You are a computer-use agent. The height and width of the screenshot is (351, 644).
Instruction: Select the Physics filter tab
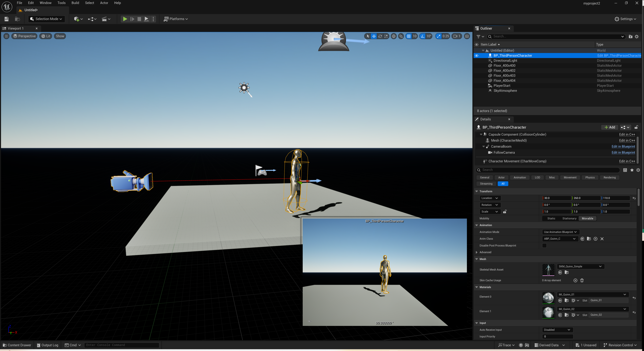tap(590, 177)
